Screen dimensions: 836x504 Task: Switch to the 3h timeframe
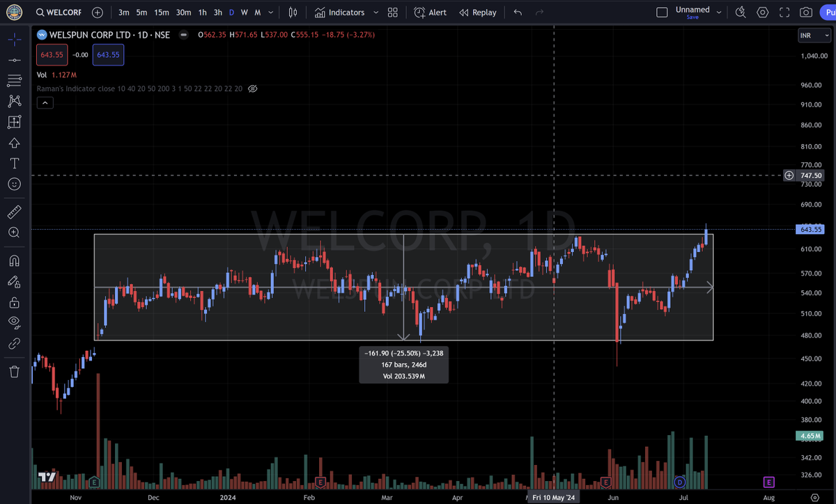pos(218,13)
